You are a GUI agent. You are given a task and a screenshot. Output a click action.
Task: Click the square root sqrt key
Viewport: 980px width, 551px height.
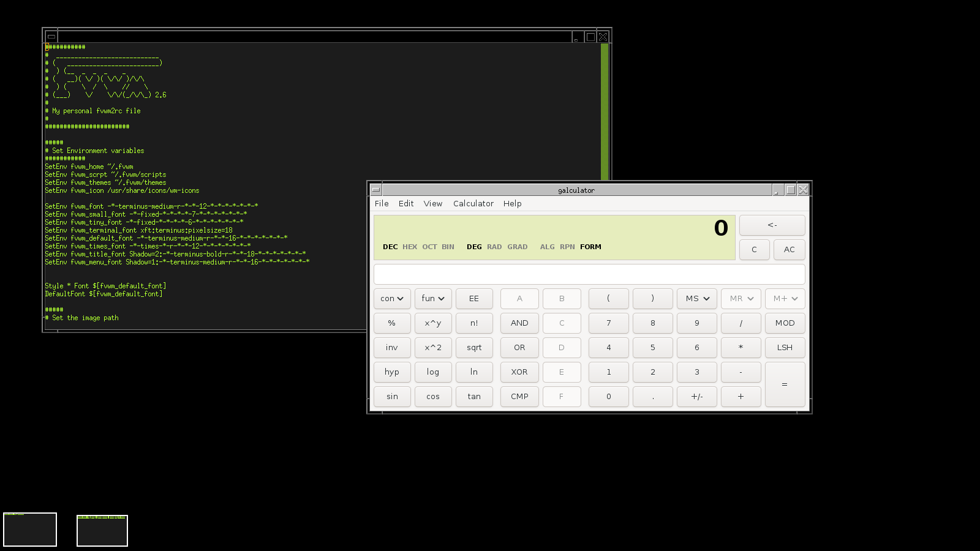(x=474, y=348)
